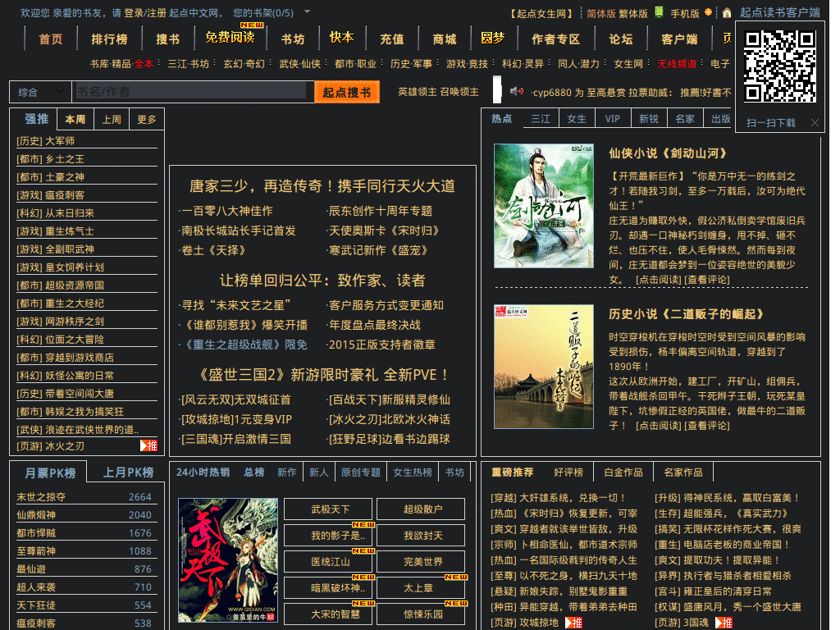This screenshot has width=840, height=630.
Task: Click the 超级散户 button
Action: (421, 509)
